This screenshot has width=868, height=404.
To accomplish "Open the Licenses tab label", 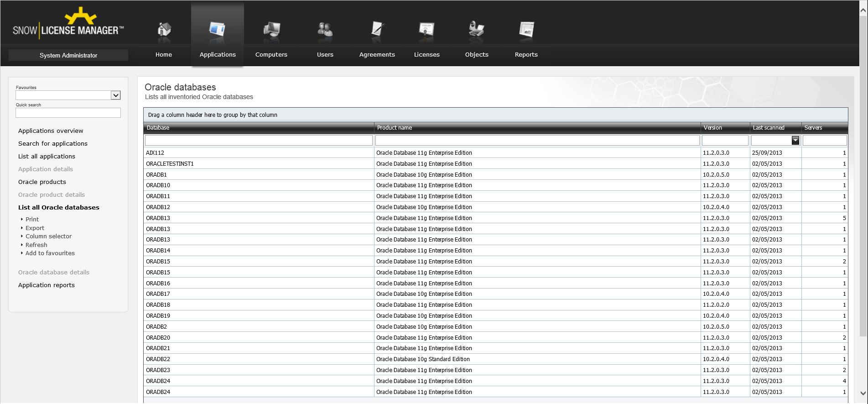I will tap(427, 55).
